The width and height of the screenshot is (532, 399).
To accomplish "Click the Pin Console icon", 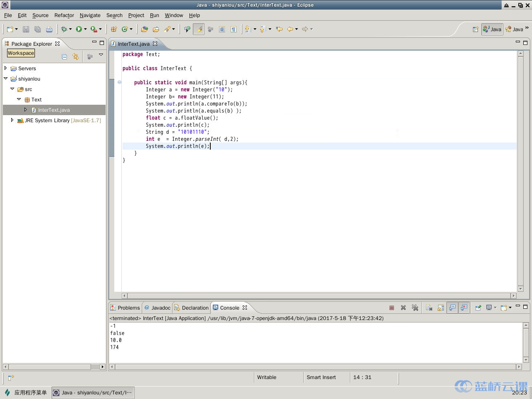I will point(478,308).
